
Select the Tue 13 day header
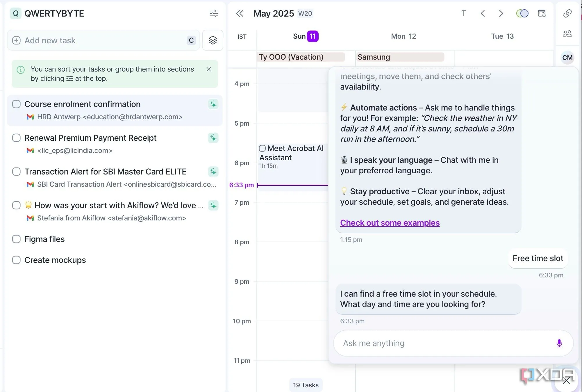502,36
